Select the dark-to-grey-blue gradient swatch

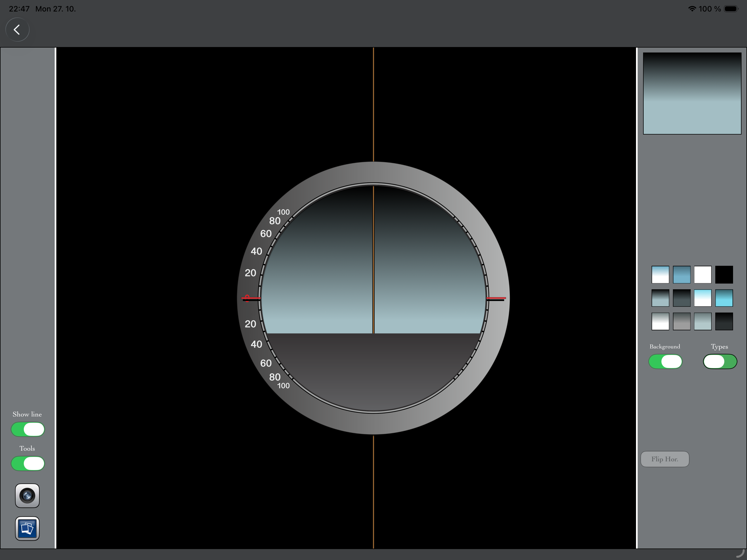[660, 298]
